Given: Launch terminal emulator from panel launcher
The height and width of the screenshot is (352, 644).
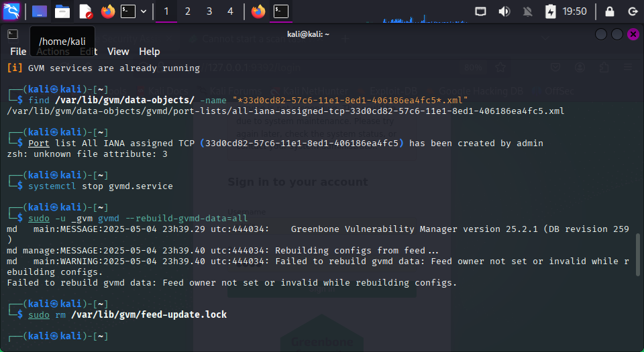Looking at the screenshot, I should [x=128, y=11].
